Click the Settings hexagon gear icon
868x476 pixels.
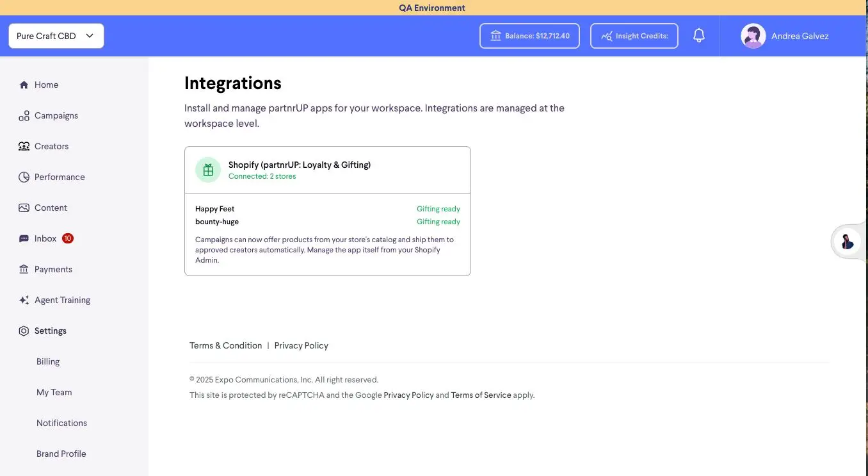coord(24,331)
